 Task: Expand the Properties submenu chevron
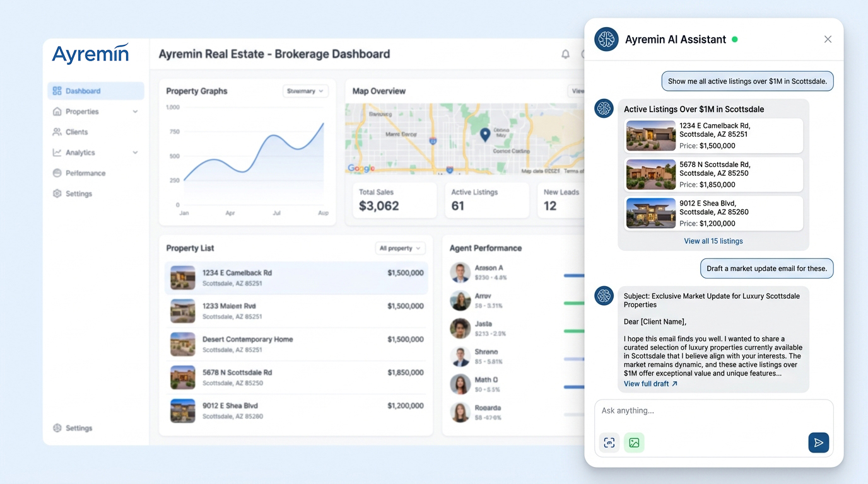pos(135,112)
